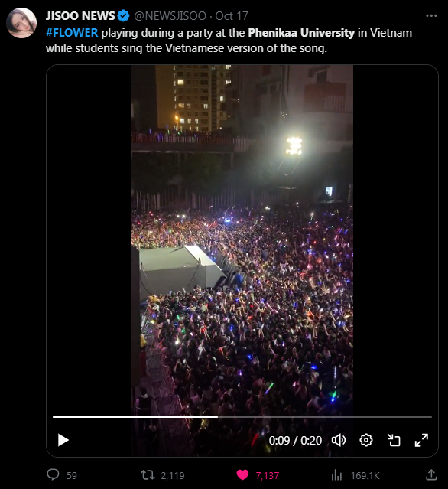Screen dimensions: 448x489
Task: View analytics via the bar chart icon
Action: (336, 475)
